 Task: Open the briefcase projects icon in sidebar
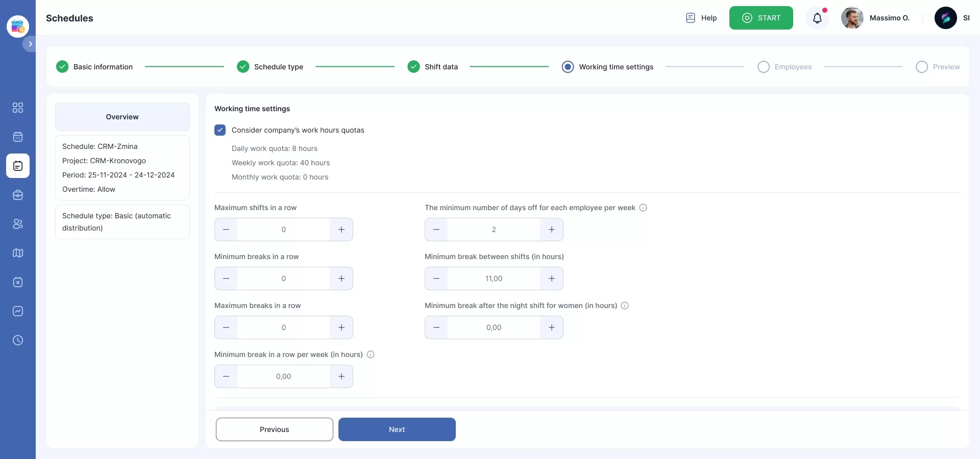(18, 195)
